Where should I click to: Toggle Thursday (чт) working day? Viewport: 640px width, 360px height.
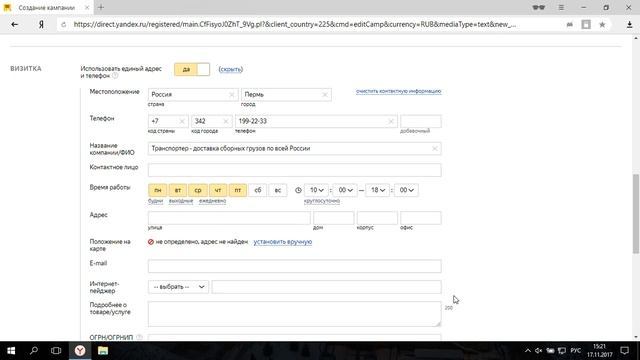218,190
